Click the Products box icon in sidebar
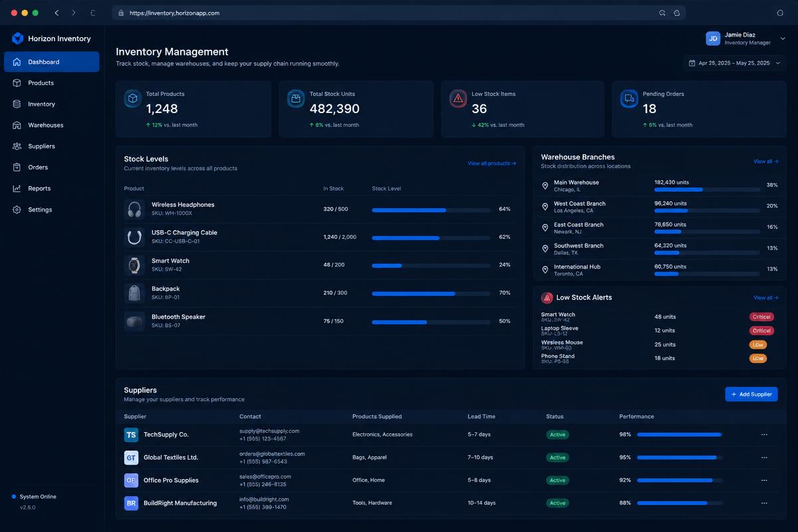798x532 pixels. tap(17, 83)
